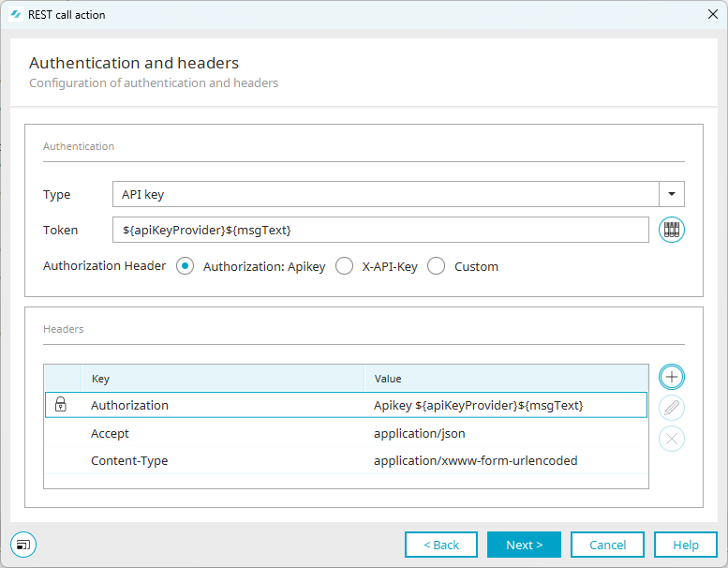Click the edit header pencil icon
This screenshot has width=728, height=568.
tap(672, 408)
